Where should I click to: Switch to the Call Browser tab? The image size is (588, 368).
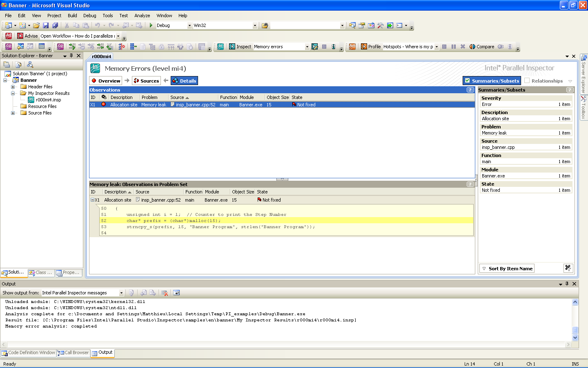coord(73,352)
